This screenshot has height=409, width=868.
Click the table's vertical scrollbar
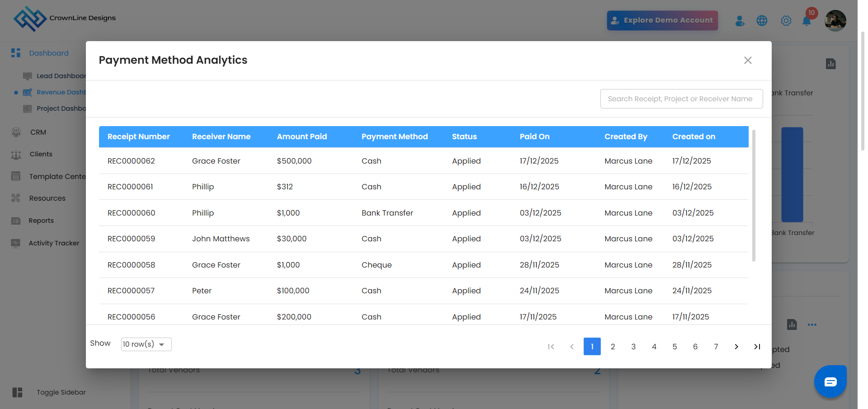pos(754,195)
